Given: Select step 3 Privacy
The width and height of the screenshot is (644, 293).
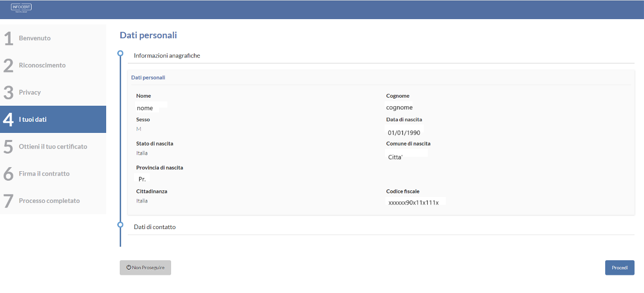Looking at the screenshot, I should tap(30, 93).
